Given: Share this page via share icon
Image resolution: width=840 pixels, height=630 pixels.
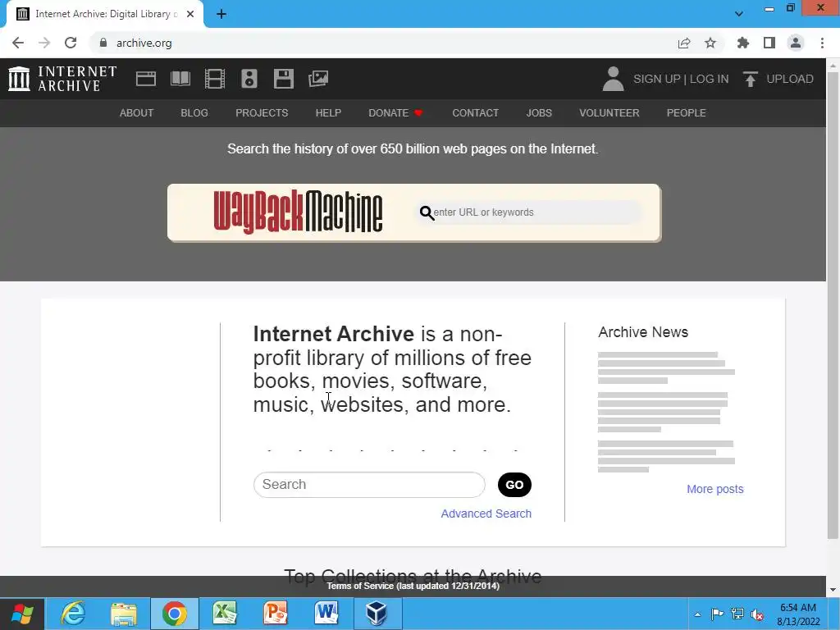Looking at the screenshot, I should click(684, 43).
